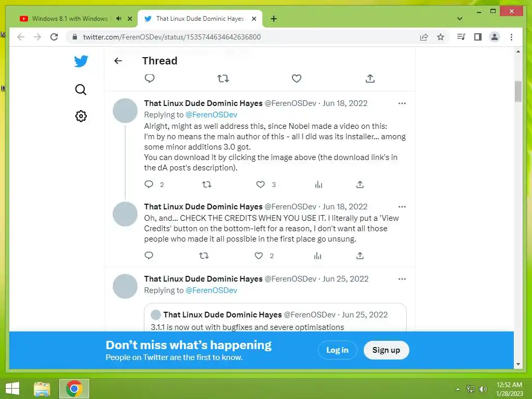Open the Jun 25, 2022 tweet date link
This screenshot has width=532, height=399.
[x=345, y=279]
